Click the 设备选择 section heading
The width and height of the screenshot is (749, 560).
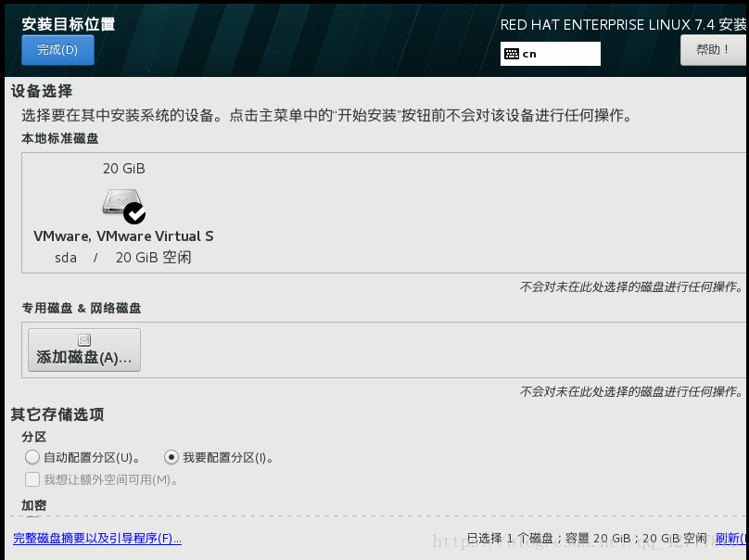[x=42, y=91]
